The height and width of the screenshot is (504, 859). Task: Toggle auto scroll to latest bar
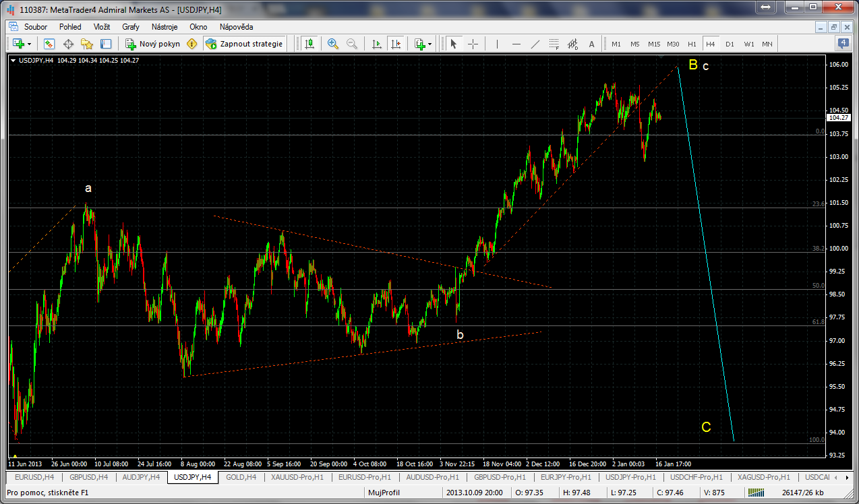tap(377, 44)
